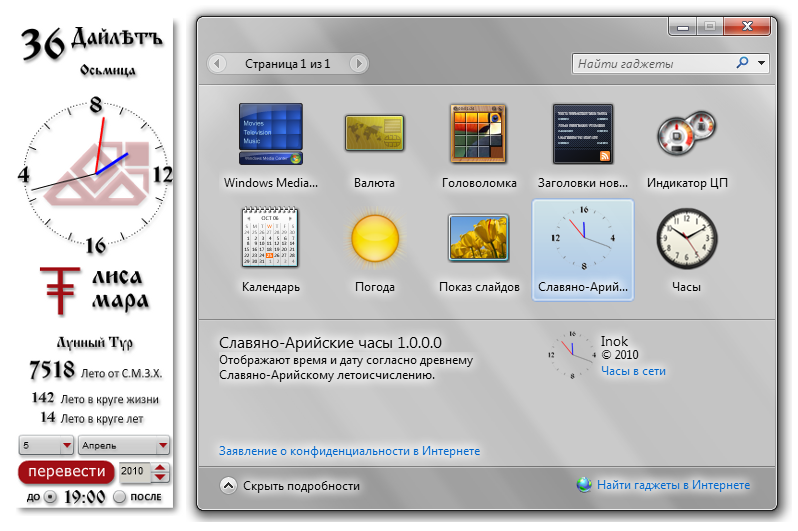
Task: Click the 36 Дайлѣтъ date heading
Action: (x=92, y=43)
